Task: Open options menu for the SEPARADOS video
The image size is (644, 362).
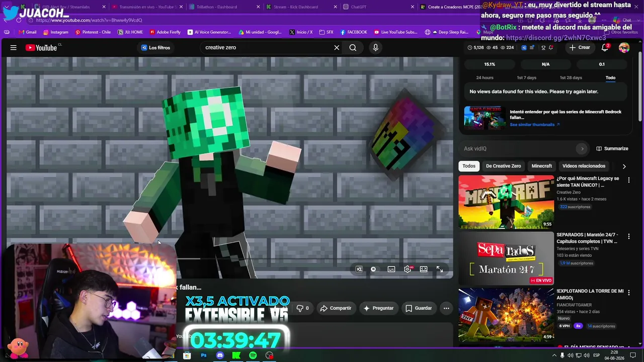Action: click(x=628, y=236)
